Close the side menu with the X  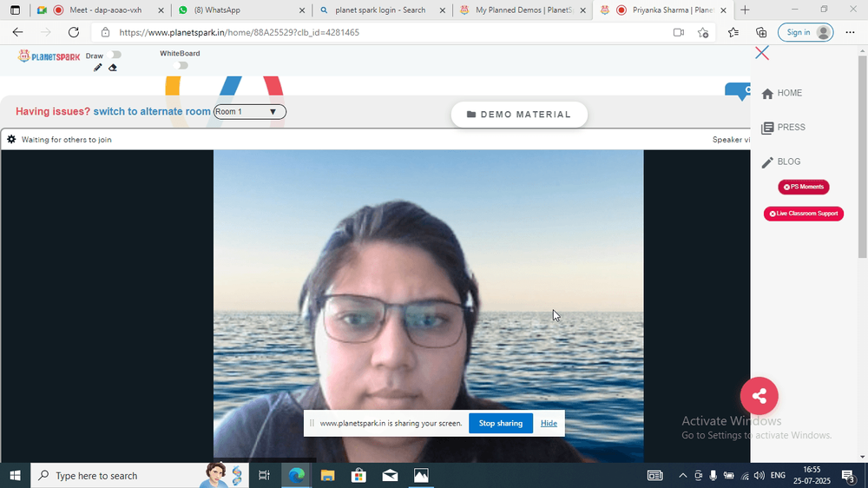[x=762, y=53]
